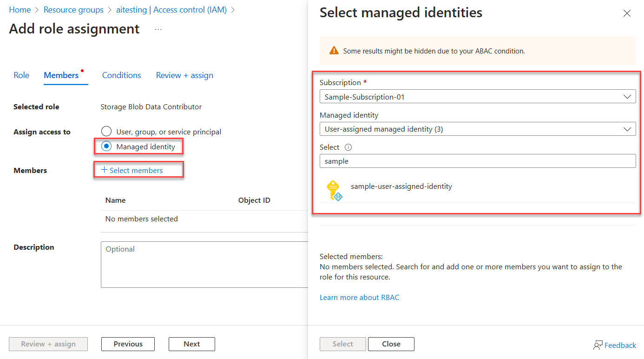The width and height of the screenshot is (644, 359).
Task: Switch to the Role tab
Action: tap(21, 75)
